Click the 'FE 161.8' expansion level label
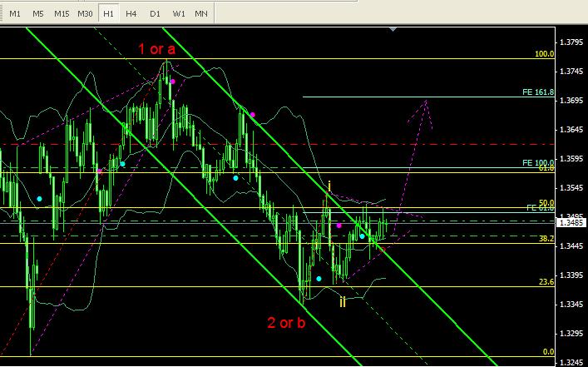Viewport: 588px width, 367px height. tap(538, 92)
